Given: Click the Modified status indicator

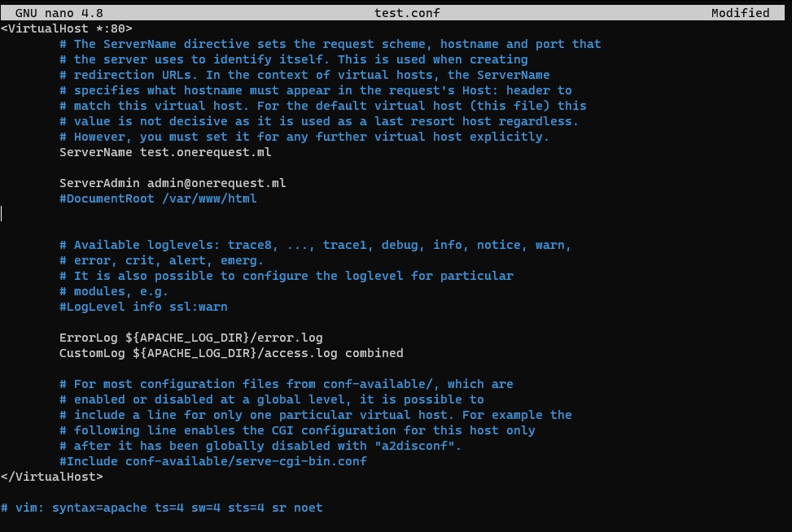Looking at the screenshot, I should tap(740, 13).
